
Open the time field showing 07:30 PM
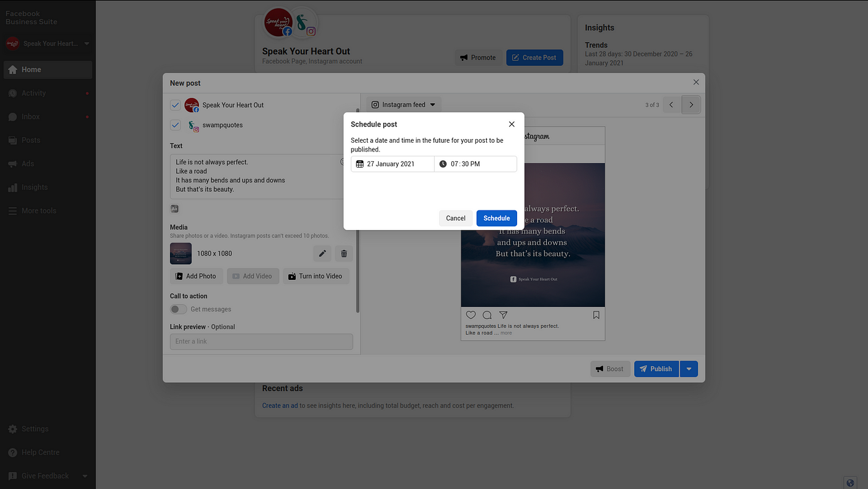pos(476,164)
